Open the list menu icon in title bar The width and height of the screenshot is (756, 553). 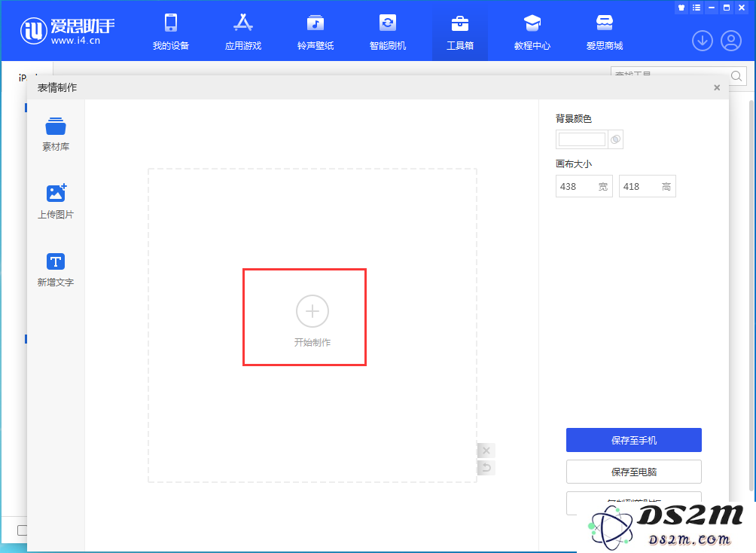tap(697, 8)
